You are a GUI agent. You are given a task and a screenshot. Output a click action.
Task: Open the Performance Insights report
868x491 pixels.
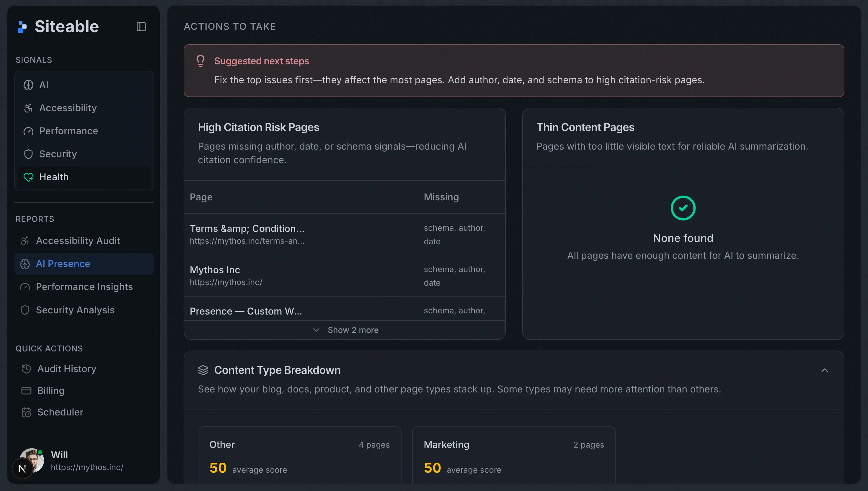tap(84, 287)
